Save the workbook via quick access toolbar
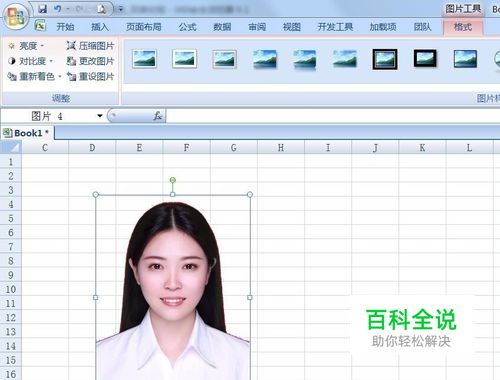 click(43, 9)
